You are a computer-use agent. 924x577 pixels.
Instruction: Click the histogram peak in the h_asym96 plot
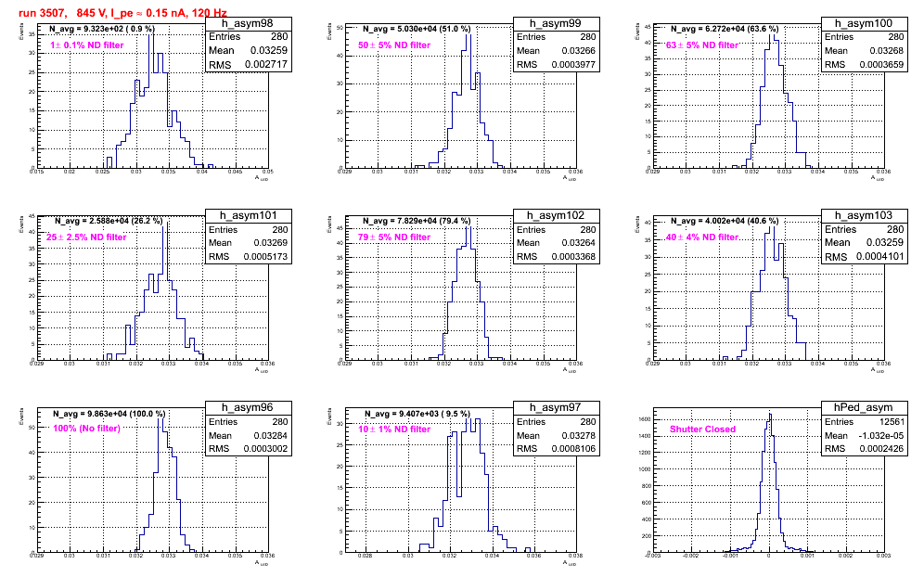[160, 419]
